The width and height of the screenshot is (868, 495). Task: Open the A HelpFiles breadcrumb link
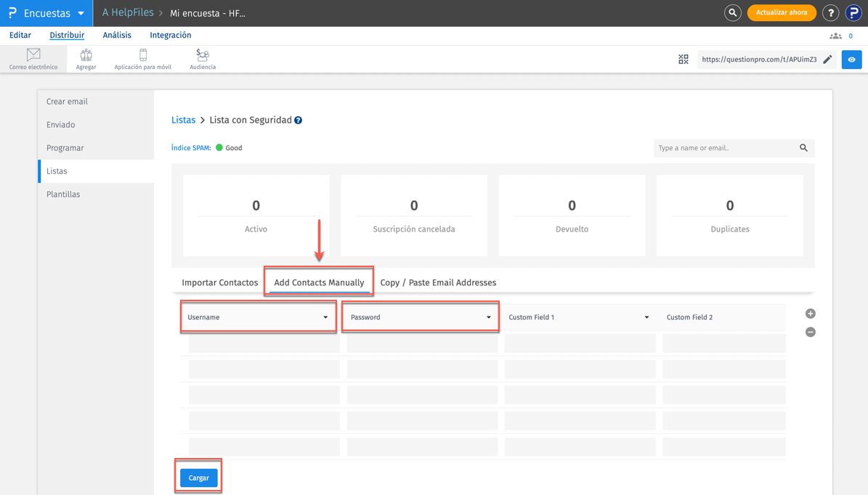128,13
